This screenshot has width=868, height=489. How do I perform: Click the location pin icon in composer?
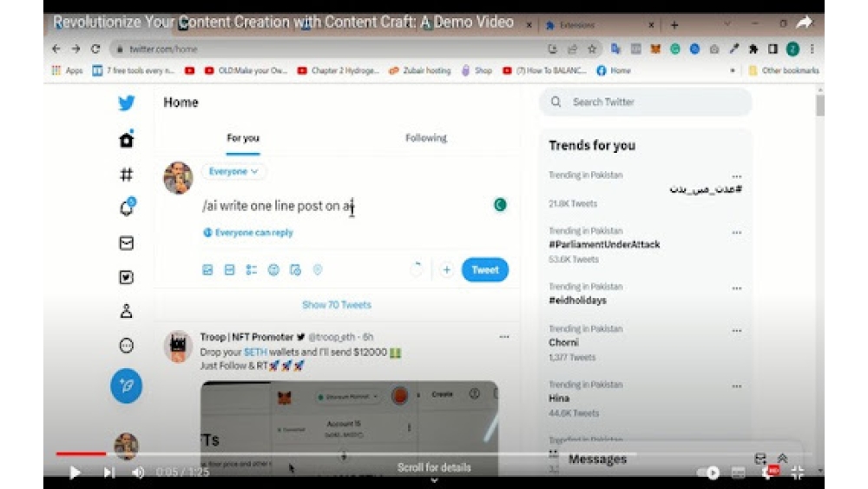(x=317, y=270)
